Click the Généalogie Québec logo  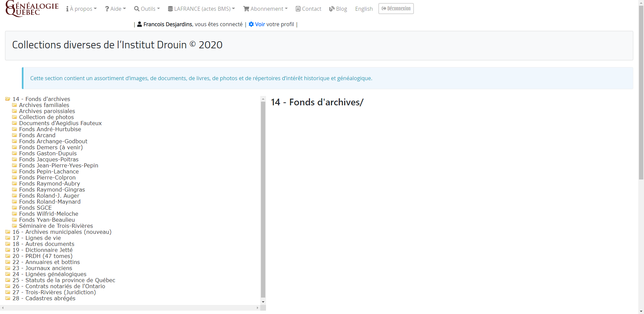[x=32, y=9]
